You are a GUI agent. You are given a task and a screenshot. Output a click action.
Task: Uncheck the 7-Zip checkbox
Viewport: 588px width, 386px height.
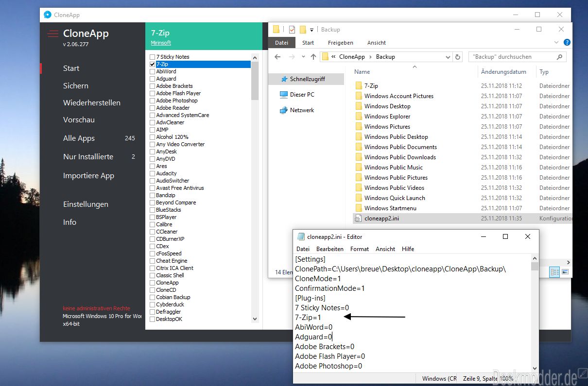click(x=153, y=64)
